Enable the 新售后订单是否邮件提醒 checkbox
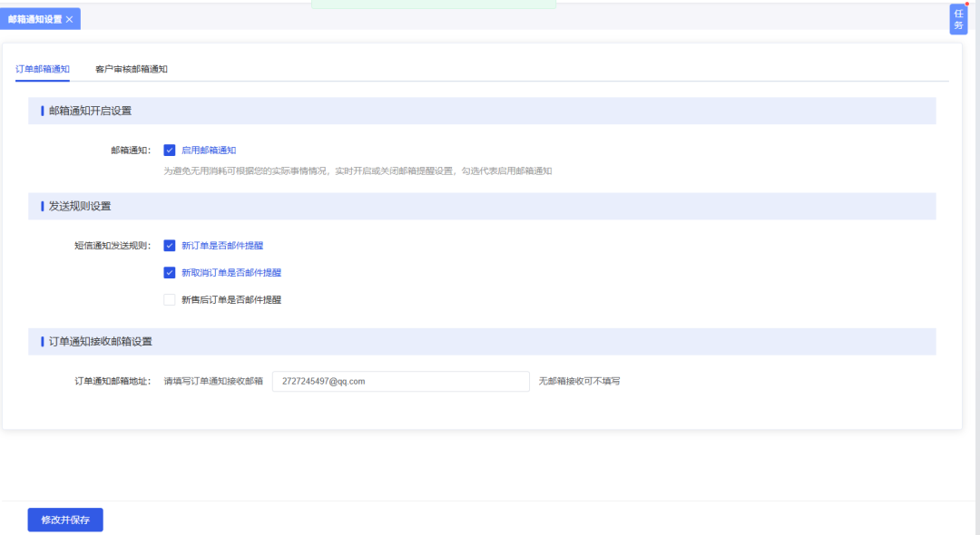980x535 pixels. click(170, 300)
